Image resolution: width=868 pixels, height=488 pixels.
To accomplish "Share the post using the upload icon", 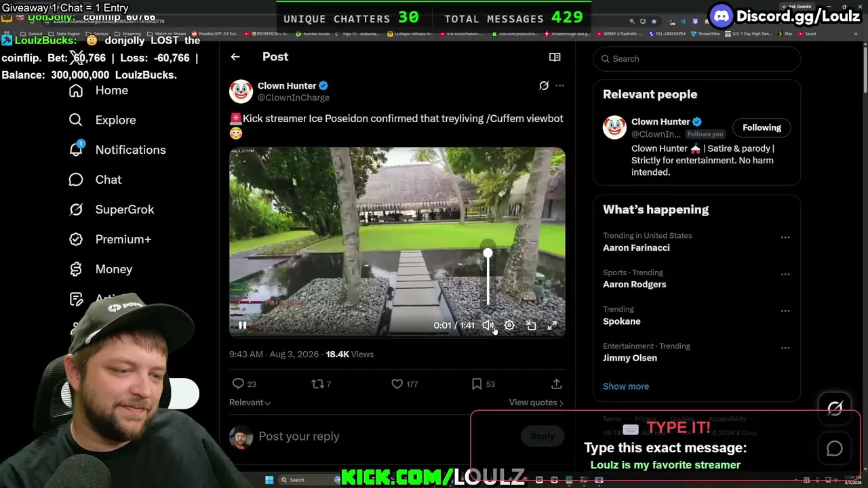I will 557,384.
